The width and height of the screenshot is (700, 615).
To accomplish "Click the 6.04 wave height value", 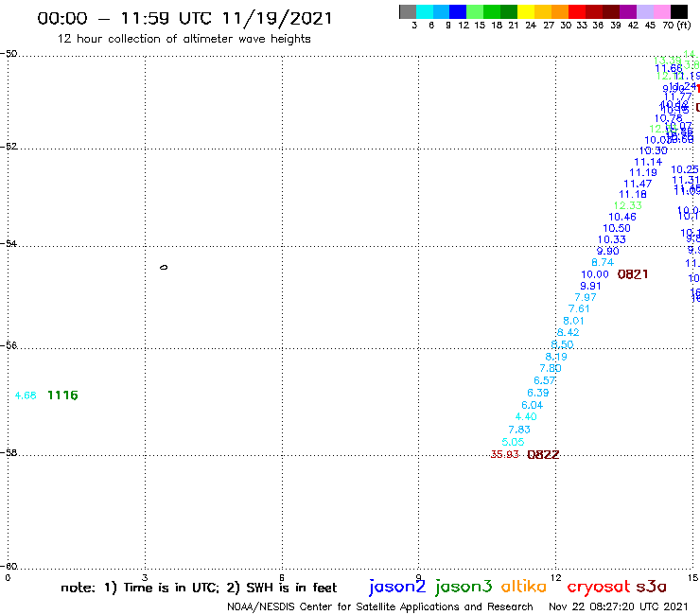I will [x=533, y=405].
